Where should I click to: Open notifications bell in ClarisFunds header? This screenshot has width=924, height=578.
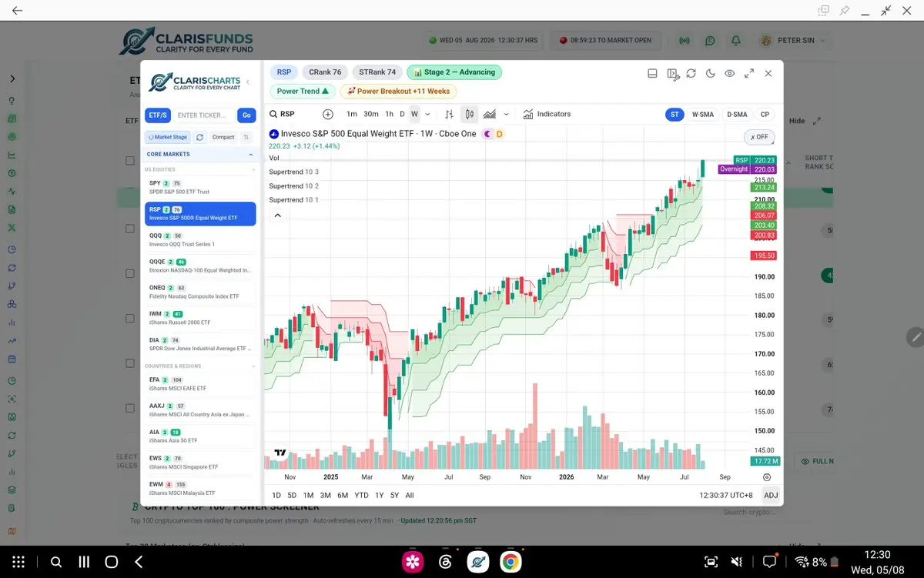(736, 41)
